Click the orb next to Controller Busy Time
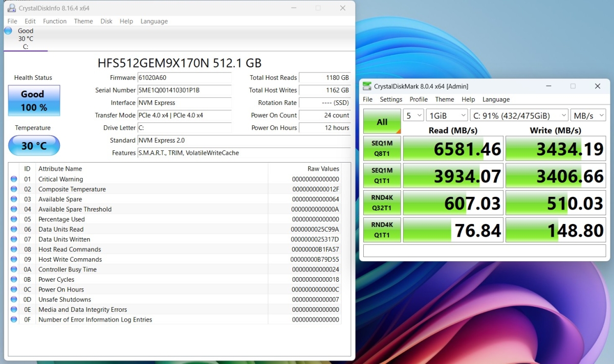Image resolution: width=614 pixels, height=364 pixels. (x=14, y=269)
